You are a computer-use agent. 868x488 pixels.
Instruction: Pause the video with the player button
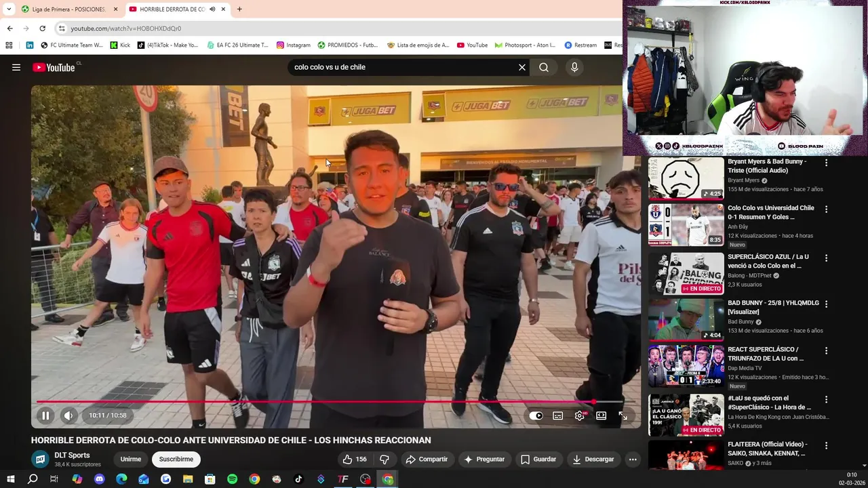point(45,415)
